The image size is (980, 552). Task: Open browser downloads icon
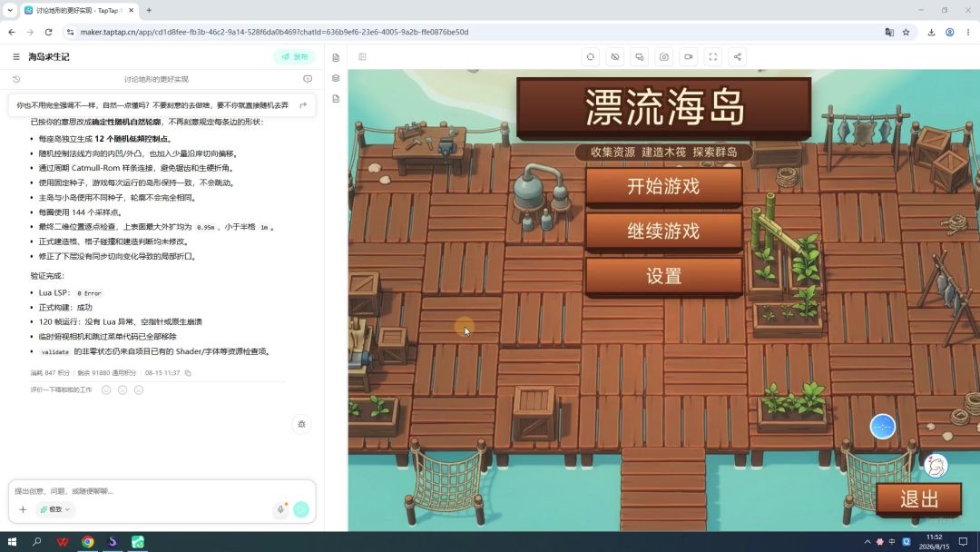click(931, 32)
